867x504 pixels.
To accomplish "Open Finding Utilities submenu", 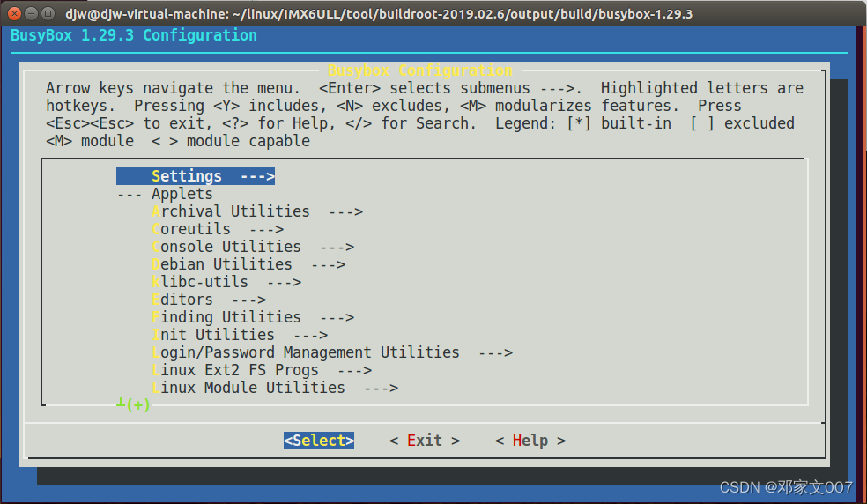I will point(253,317).
